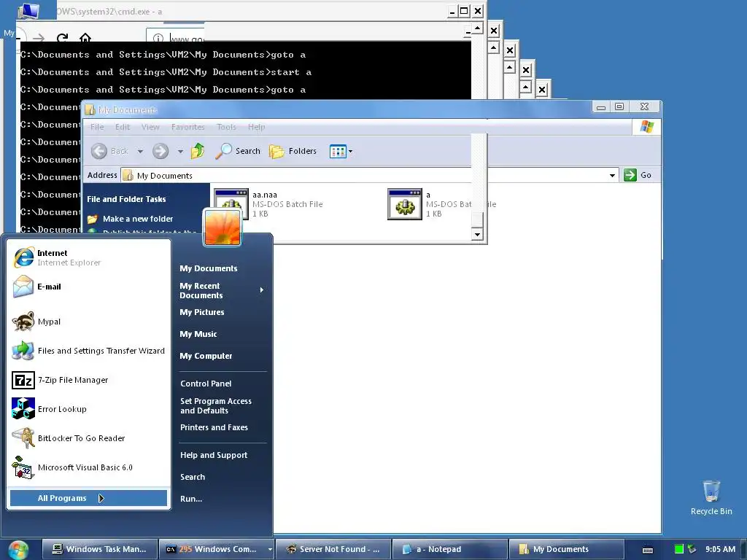747x560 pixels.
Task: Open My Documents from Start menu
Action: 208,268
